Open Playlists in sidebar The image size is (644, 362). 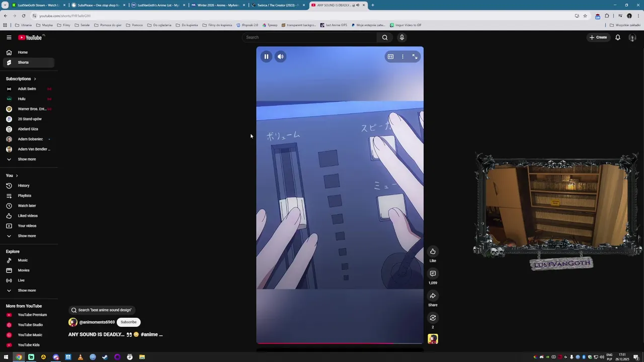point(28,196)
